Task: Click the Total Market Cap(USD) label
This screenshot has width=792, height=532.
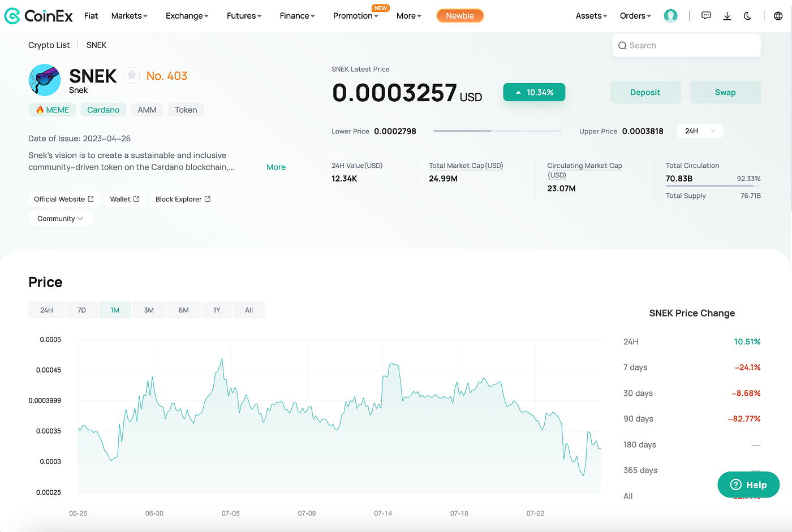Action: [466, 166]
